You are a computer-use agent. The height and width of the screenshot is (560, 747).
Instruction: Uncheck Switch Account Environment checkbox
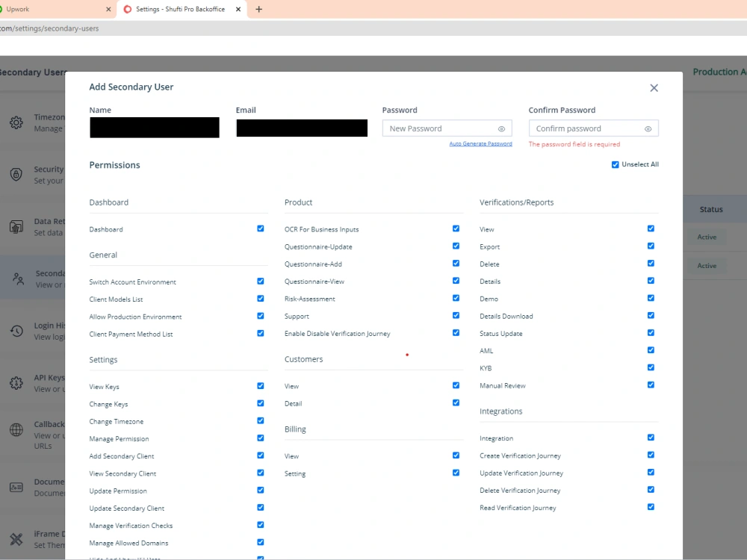261,281
